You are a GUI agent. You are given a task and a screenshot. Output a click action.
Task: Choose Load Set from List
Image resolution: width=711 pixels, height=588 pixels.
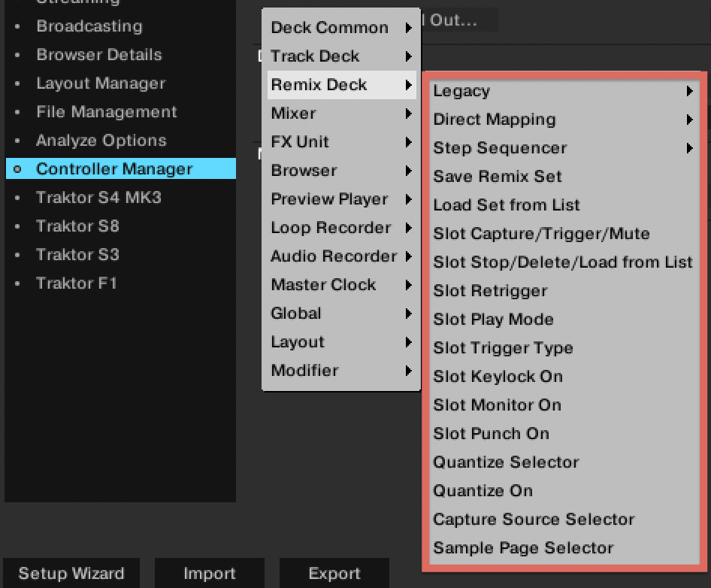pos(507,205)
